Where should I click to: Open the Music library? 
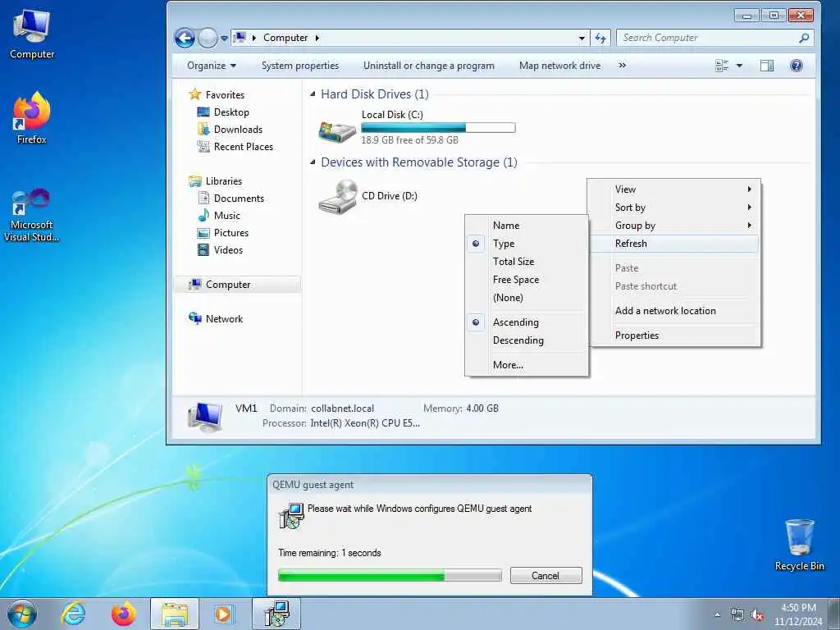(x=226, y=216)
